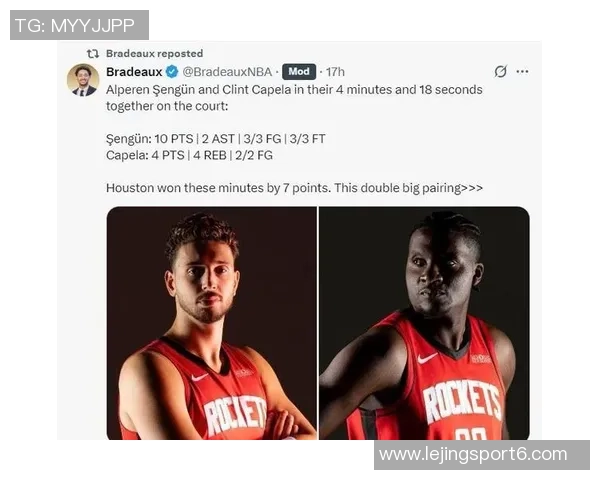Open the left photo of Alperen Şengün
Screen dimensions: 600x480
coord(212,323)
